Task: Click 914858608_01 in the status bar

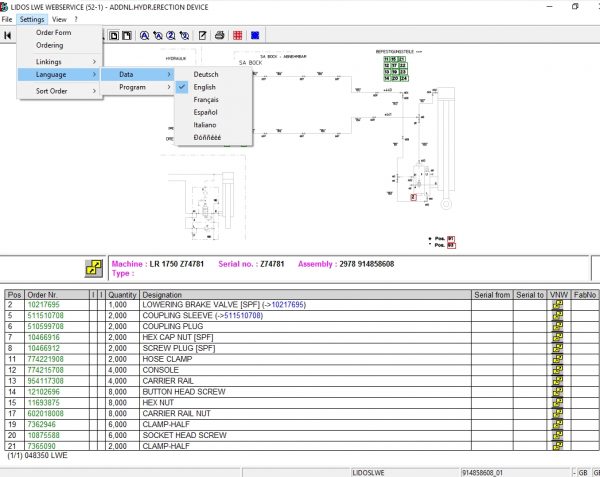Action: [x=483, y=473]
